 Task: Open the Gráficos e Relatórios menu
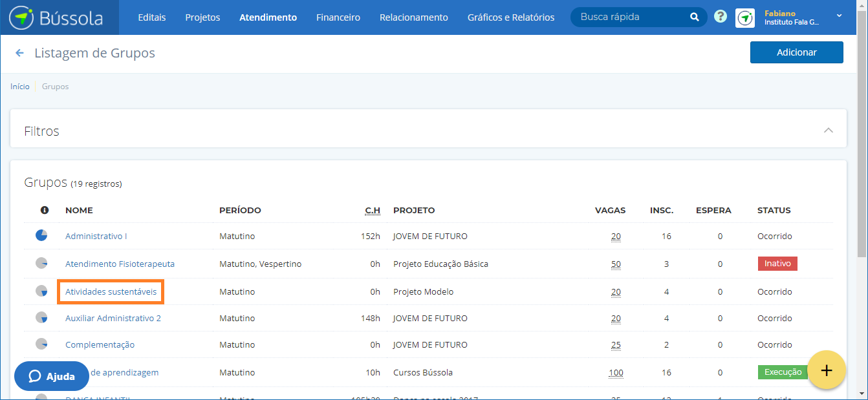510,17
